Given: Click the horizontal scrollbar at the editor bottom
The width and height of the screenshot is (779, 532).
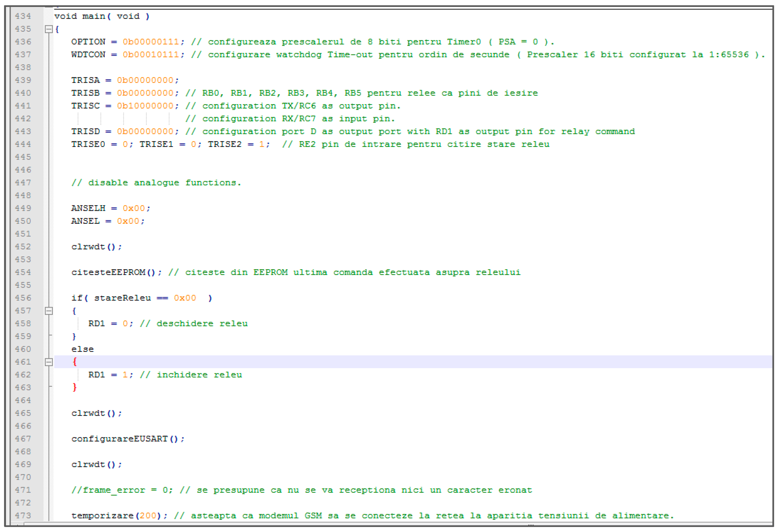Looking at the screenshot, I should click(x=389, y=525).
